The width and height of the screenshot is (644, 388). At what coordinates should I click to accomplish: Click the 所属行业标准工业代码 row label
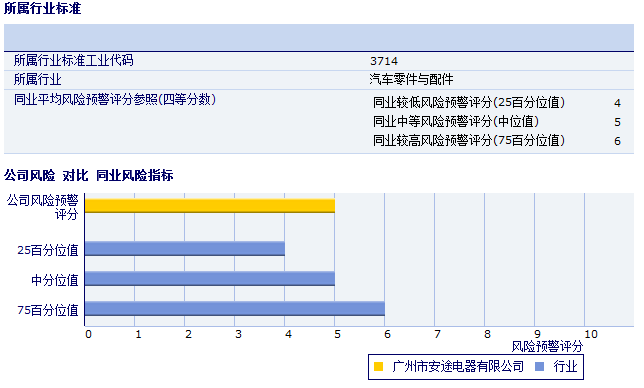click(74, 60)
